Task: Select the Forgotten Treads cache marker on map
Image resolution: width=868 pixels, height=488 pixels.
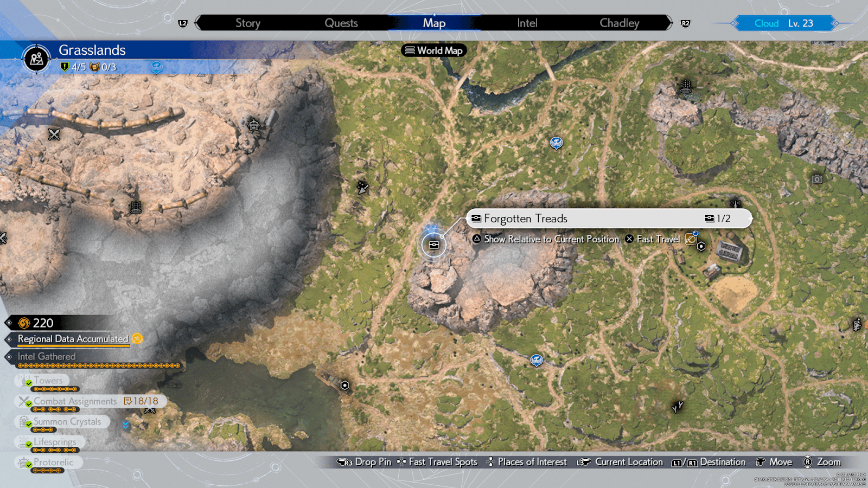Action: pyautogui.click(x=433, y=245)
